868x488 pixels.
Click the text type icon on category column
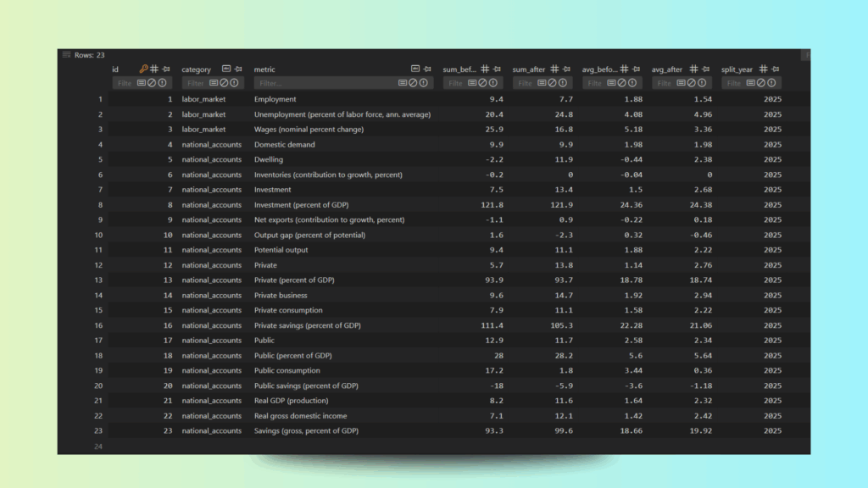click(x=226, y=69)
